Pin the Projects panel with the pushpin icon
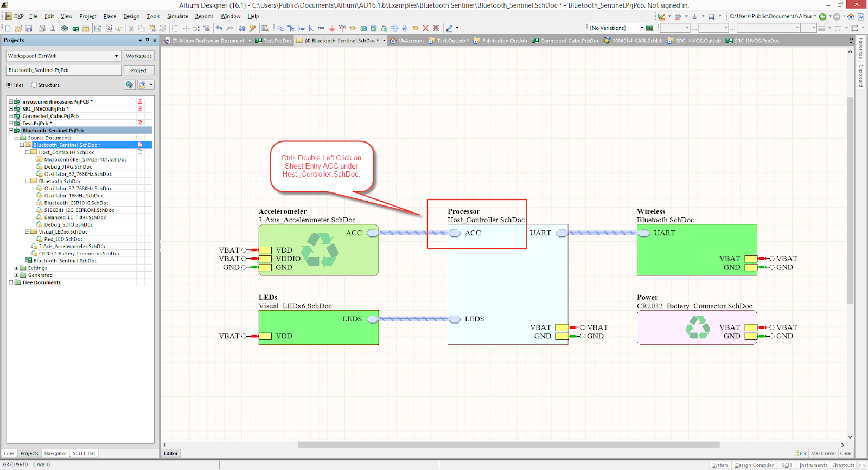Screen dimensions: 868x470 tap(148, 40)
